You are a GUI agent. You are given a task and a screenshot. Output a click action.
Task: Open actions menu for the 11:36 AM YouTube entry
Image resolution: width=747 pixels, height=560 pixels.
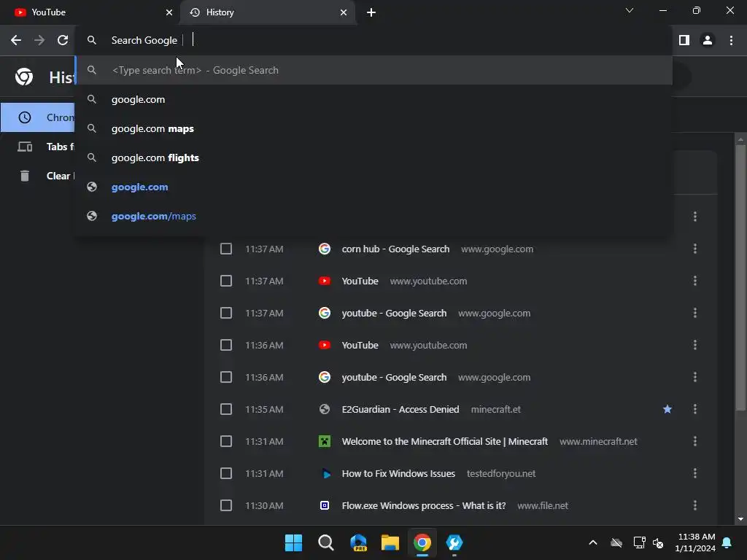pyautogui.click(x=694, y=345)
